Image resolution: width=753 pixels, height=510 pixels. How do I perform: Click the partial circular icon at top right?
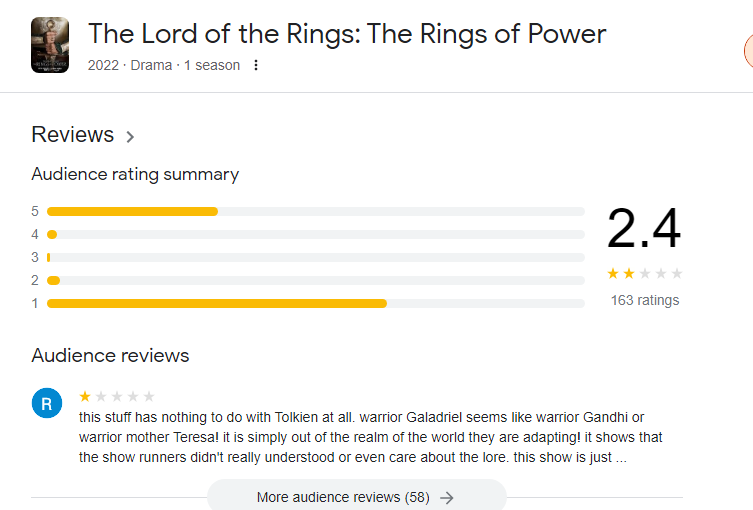click(747, 50)
